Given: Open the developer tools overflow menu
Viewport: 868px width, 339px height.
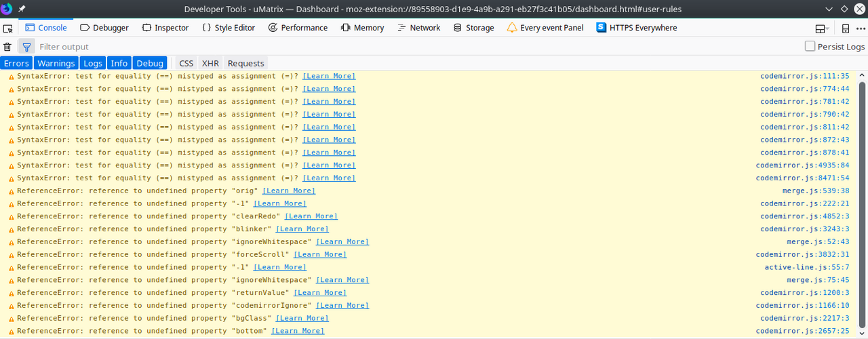Looking at the screenshot, I should point(859,28).
